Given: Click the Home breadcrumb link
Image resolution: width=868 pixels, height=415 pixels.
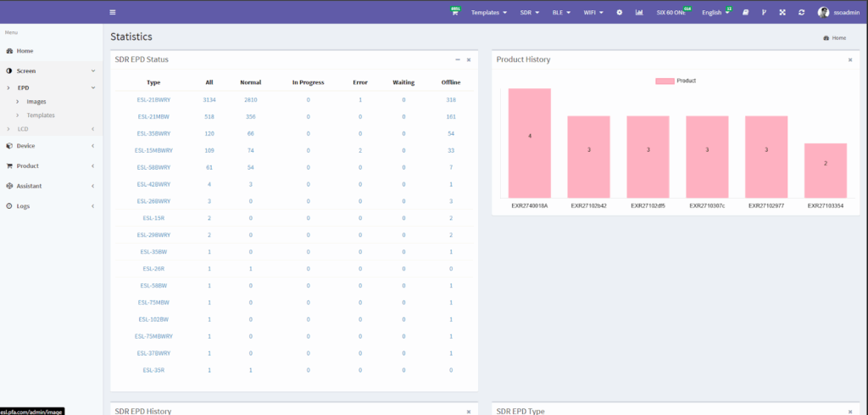Looking at the screenshot, I should (834, 38).
